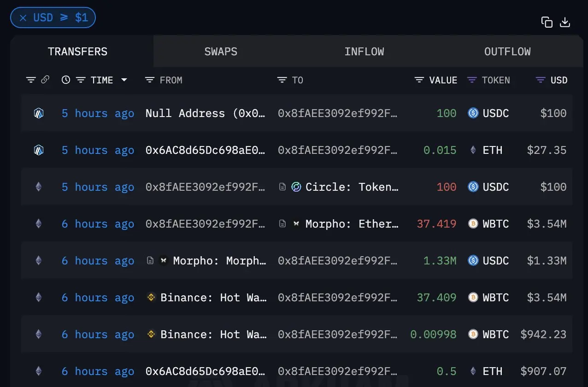Open the Null Address sender link
The image size is (588, 387).
[x=205, y=113]
